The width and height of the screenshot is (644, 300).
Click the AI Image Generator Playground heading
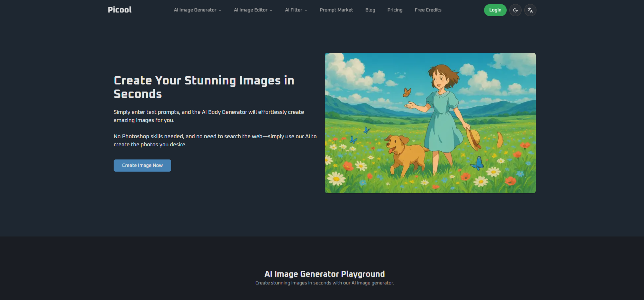pyautogui.click(x=324, y=274)
